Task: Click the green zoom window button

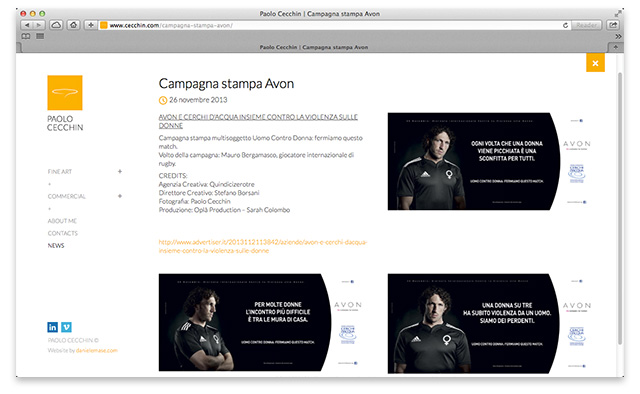Action: pyautogui.click(x=42, y=13)
